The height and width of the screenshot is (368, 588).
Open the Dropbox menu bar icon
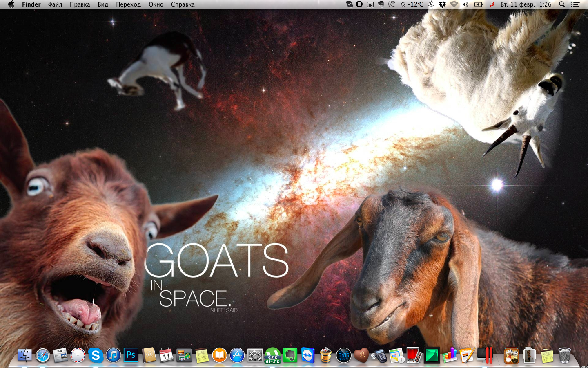click(x=442, y=4)
